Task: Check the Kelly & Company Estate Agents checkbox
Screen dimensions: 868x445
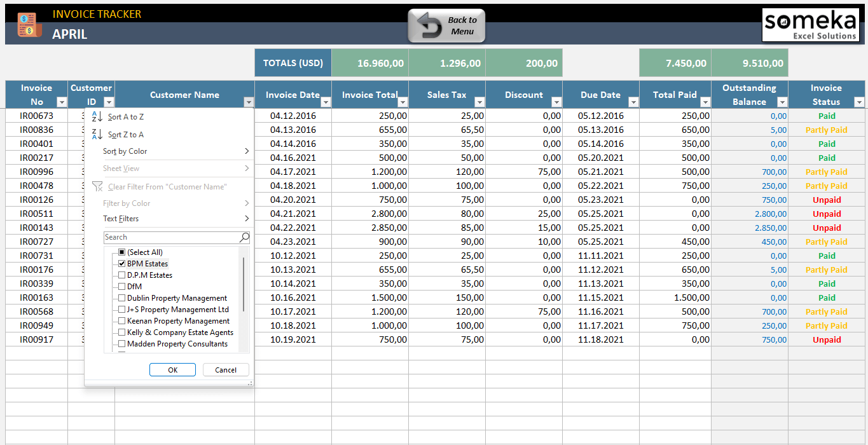Action: (x=121, y=332)
